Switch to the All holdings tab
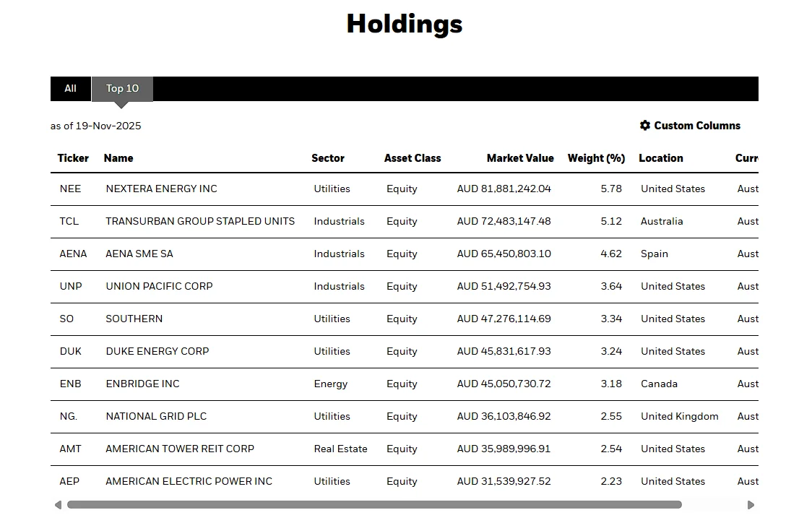Image resolution: width=812 pixels, height=523 pixels. (x=70, y=89)
